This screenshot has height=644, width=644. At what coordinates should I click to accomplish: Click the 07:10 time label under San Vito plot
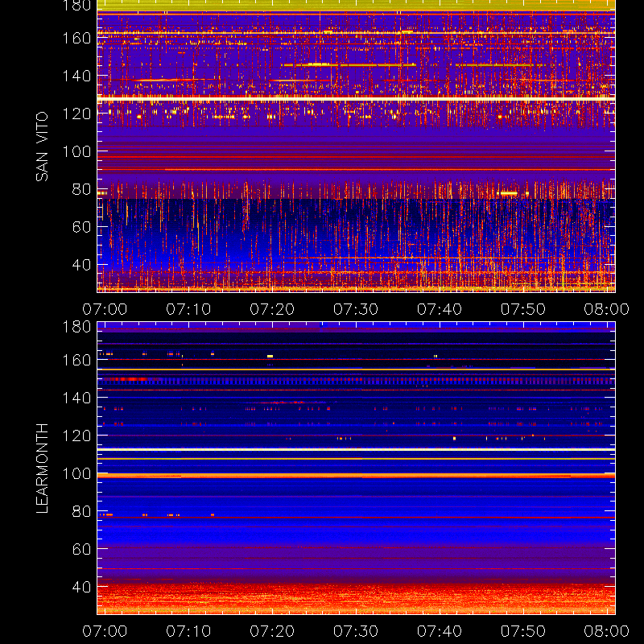click(x=188, y=309)
